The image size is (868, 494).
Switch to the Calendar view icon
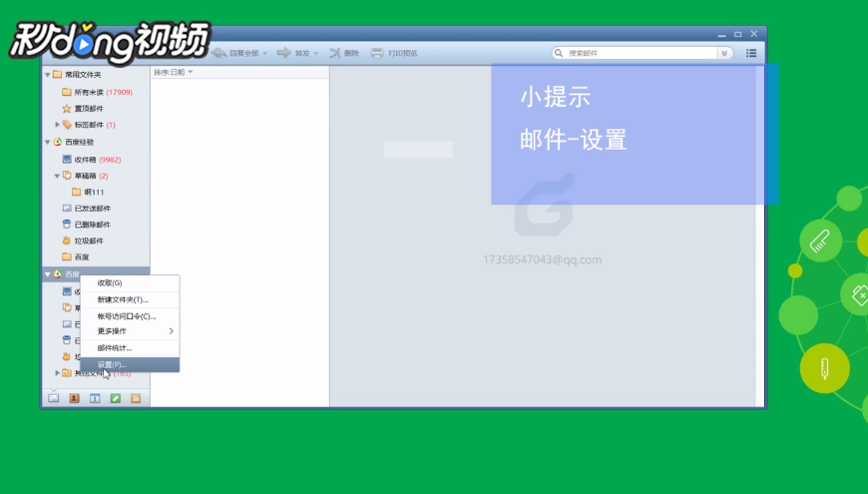(x=95, y=398)
